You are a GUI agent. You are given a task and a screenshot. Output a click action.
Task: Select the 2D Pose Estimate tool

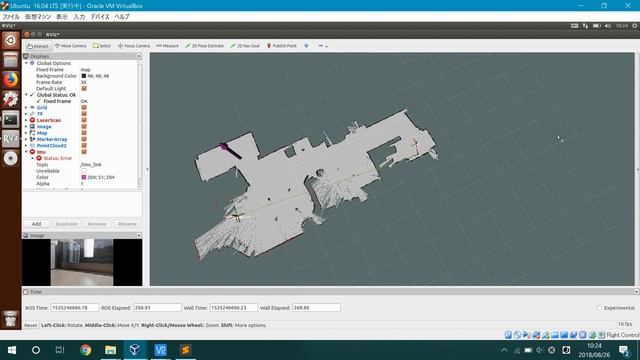(x=204, y=46)
